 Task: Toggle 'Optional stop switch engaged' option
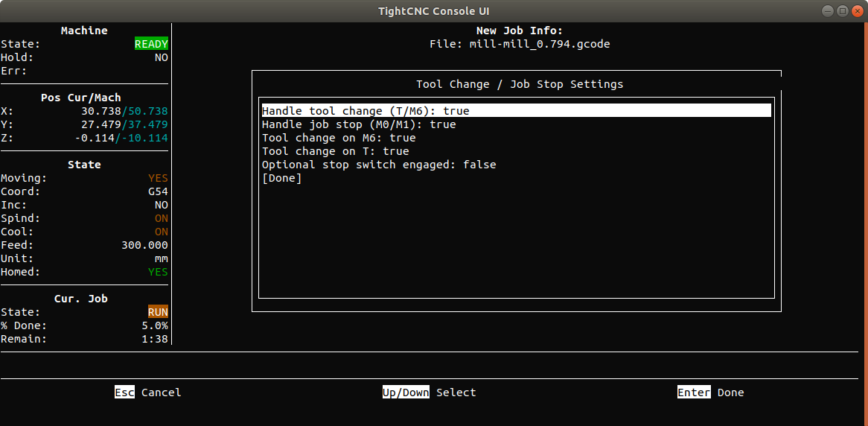379,165
